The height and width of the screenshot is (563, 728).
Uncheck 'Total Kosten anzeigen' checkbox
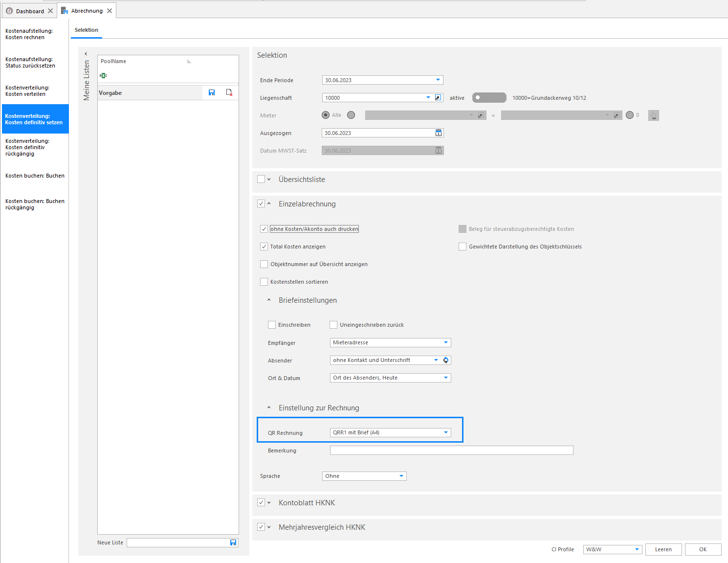pyautogui.click(x=264, y=247)
